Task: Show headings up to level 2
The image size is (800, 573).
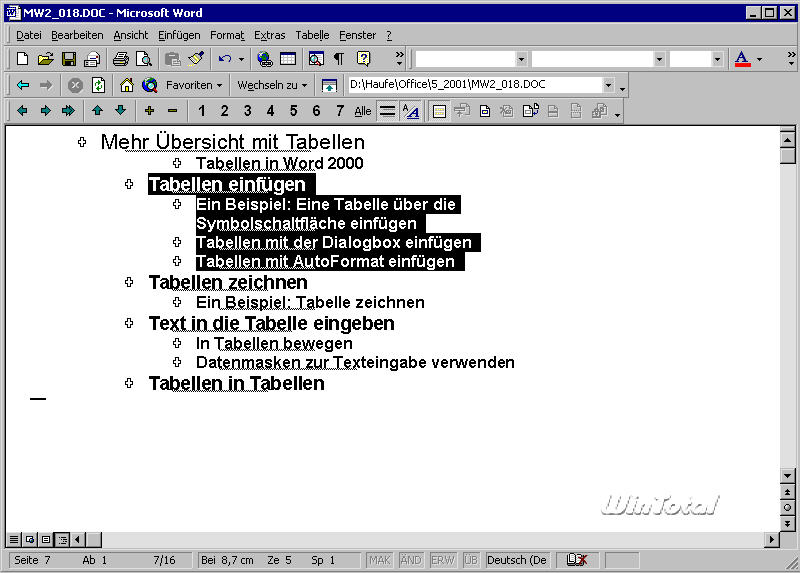Action: (x=224, y=111)
